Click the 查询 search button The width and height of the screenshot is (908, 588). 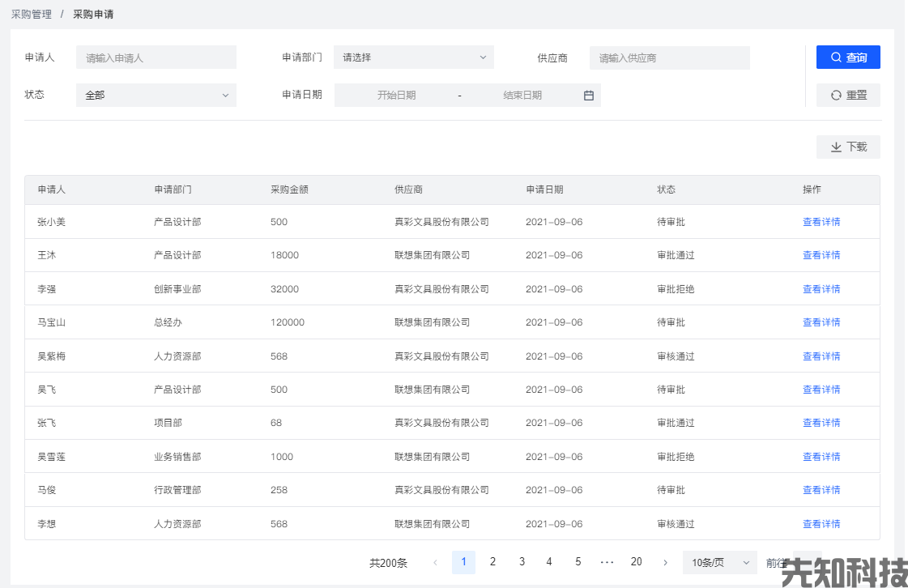(848, 58)
